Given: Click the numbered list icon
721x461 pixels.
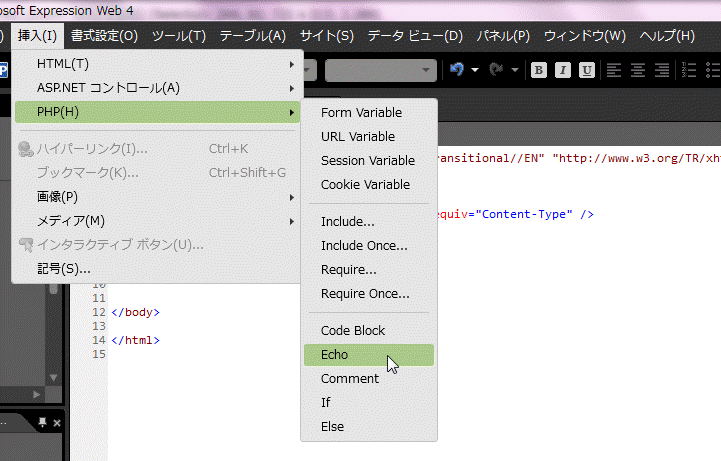Looking at the screenshot, I should (x=688, y=70).
